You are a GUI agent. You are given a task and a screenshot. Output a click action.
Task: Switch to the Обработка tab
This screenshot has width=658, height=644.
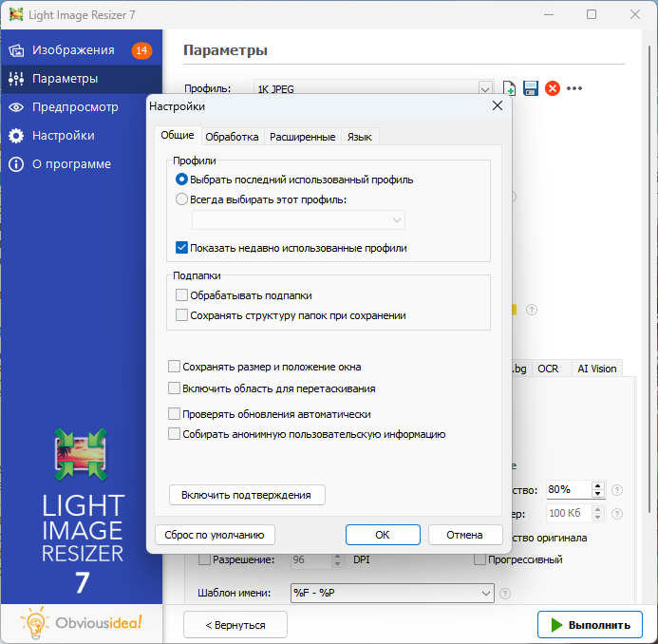[x=232, y=137]
